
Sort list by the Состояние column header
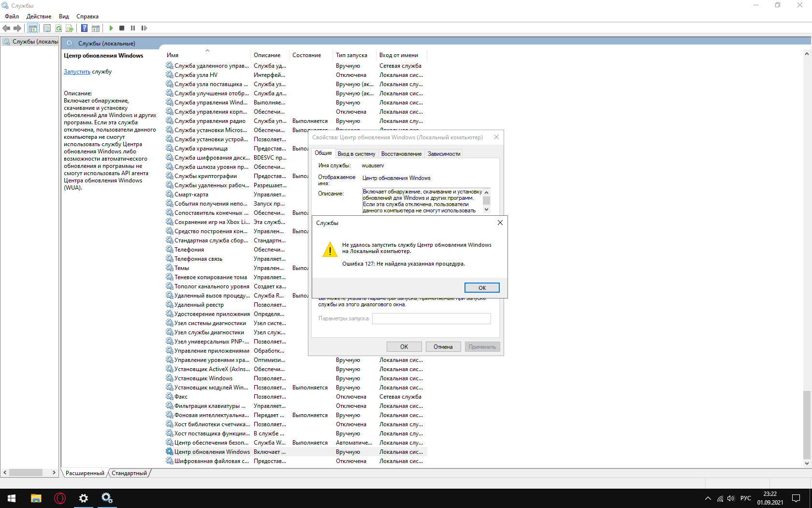tap(311, 55)
